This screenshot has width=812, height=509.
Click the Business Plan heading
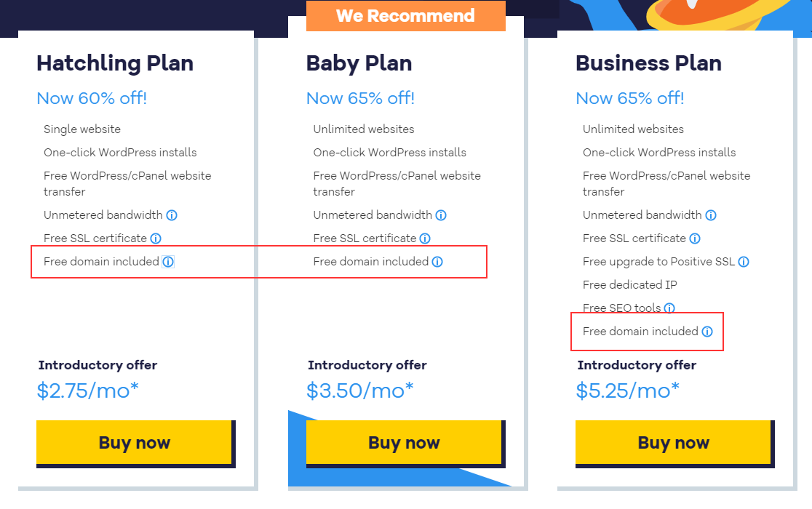pyautogui.click(x=648, y=63)
